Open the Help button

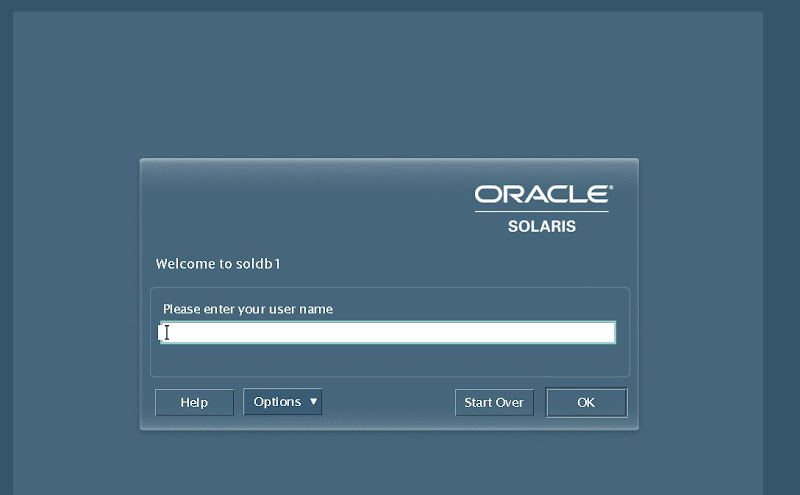click(194, 403)
